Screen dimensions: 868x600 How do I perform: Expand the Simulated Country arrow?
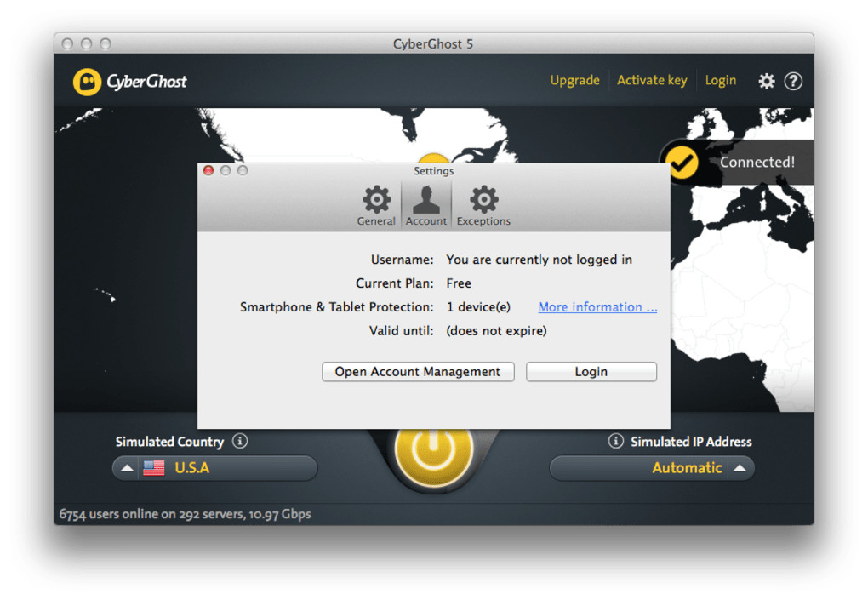[127, 468]
